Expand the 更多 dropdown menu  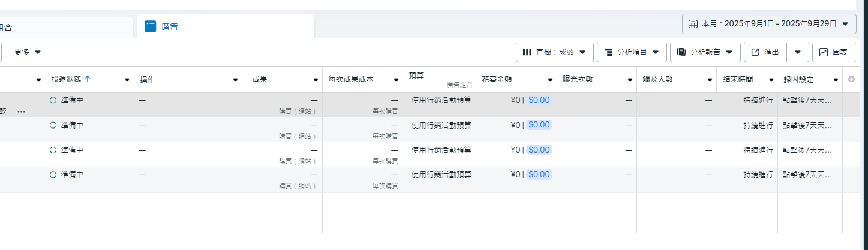[28, 52]
